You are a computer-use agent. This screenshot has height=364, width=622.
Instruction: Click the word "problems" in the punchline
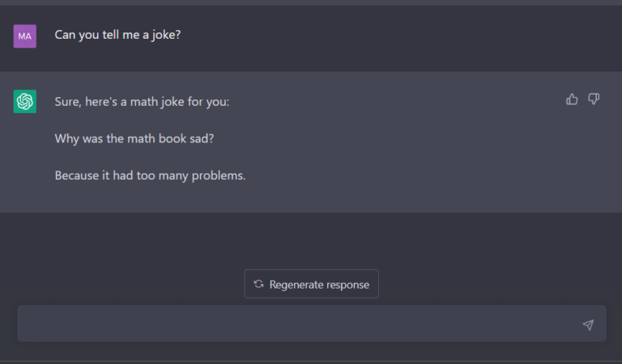217,176
